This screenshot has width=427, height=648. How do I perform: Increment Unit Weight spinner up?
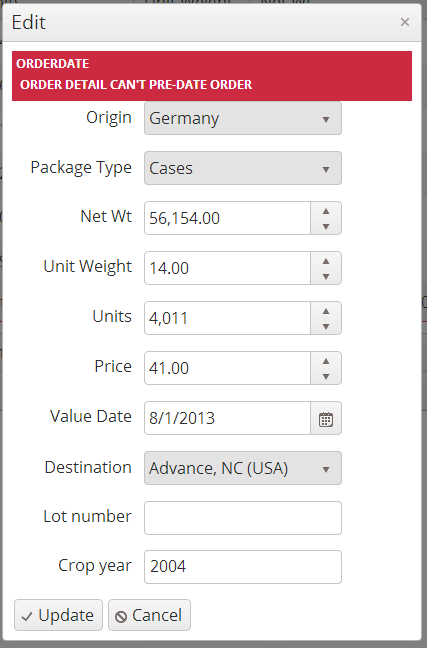click(x=326, y=261)
